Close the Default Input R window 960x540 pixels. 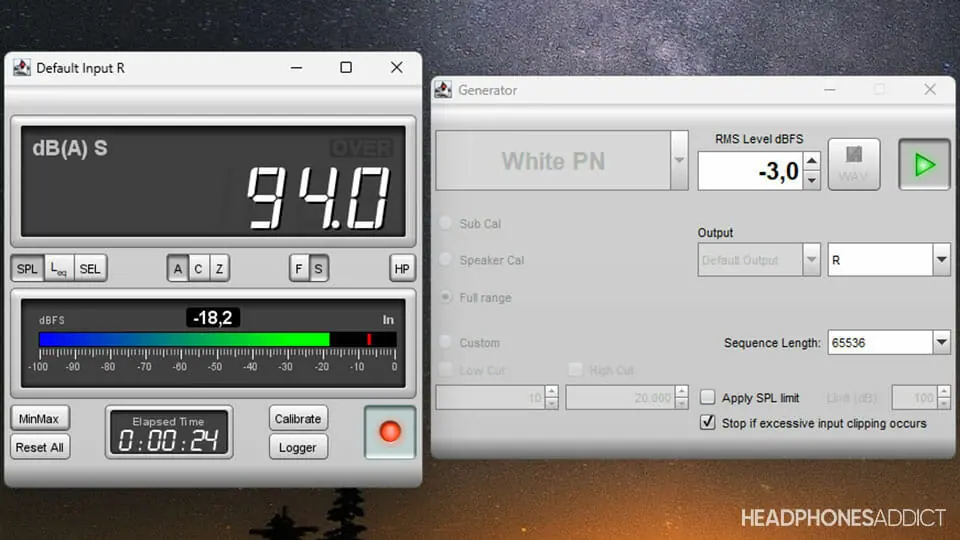(x=397, y=67)
